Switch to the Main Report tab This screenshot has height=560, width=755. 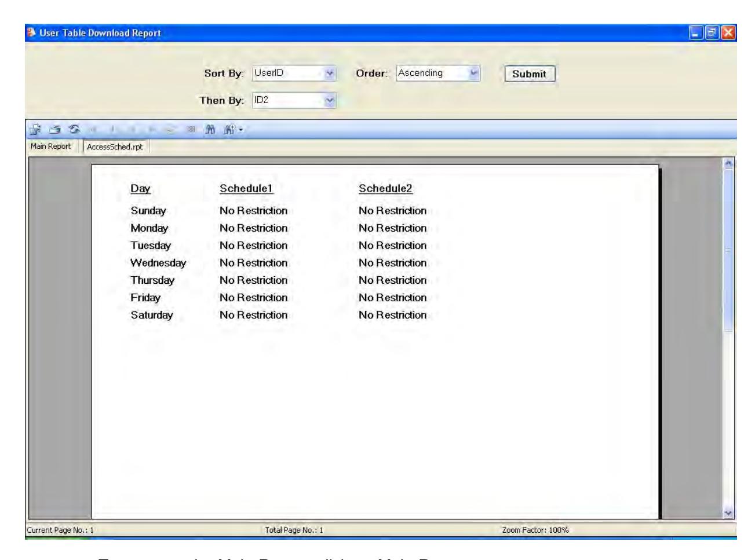click(x=52, y=147)
